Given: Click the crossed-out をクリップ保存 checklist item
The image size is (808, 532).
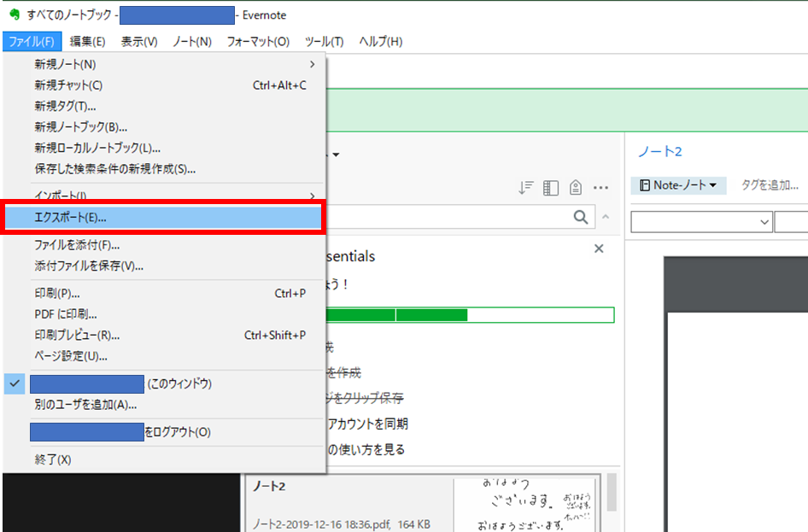Looking at the screenshot, I should [366, 398].
